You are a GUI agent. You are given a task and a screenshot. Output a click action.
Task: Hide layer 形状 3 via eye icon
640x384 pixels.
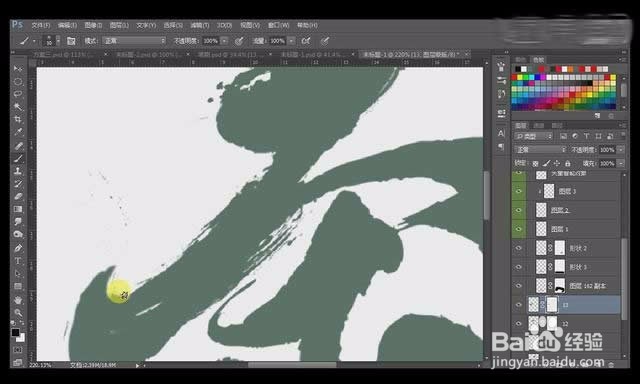click(x=519, y=267)
